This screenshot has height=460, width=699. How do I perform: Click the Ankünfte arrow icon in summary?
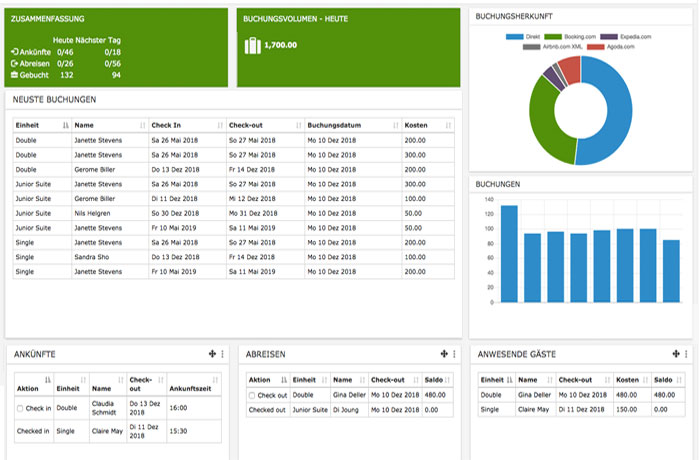(15, 52)
